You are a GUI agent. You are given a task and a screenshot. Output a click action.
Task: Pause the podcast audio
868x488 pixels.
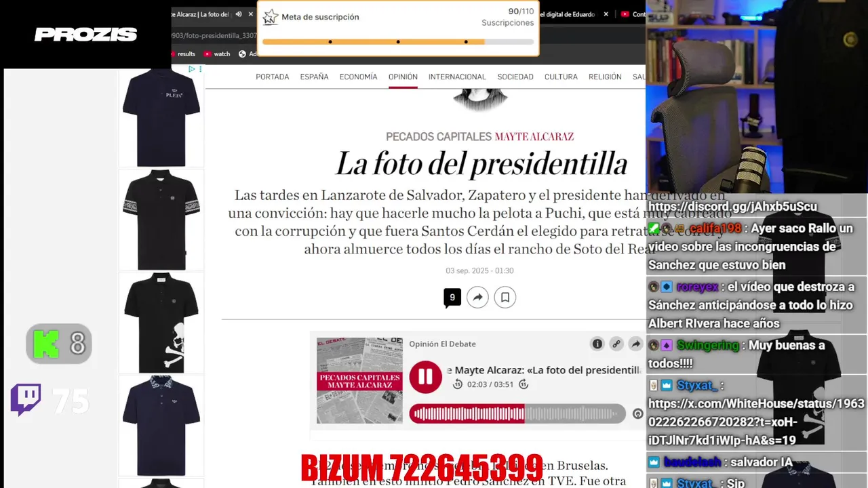pos(426,377)
